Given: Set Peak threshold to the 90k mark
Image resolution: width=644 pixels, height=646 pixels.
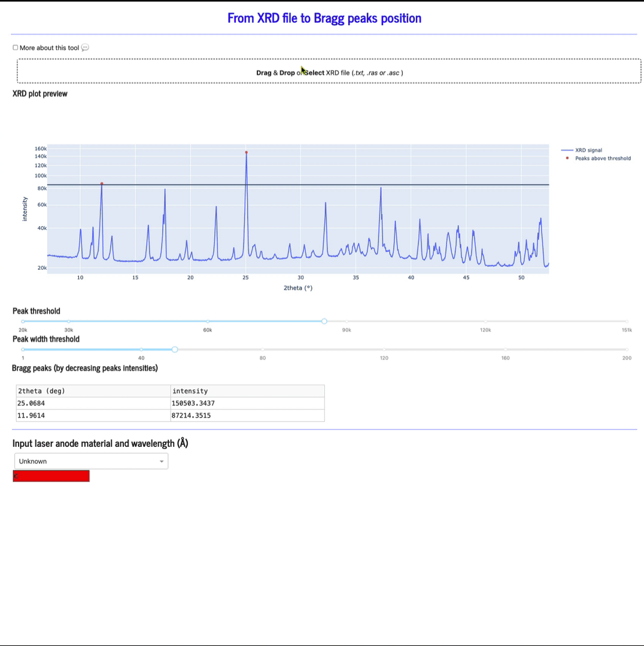Looking at the screenshot, I should 347,321.
